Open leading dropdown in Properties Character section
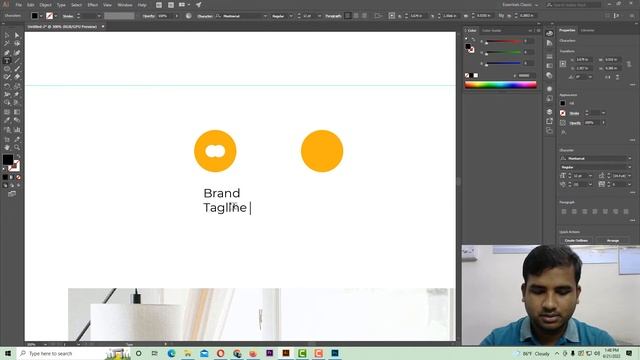This screenshot has height=360, width=640. pos(629,176)
